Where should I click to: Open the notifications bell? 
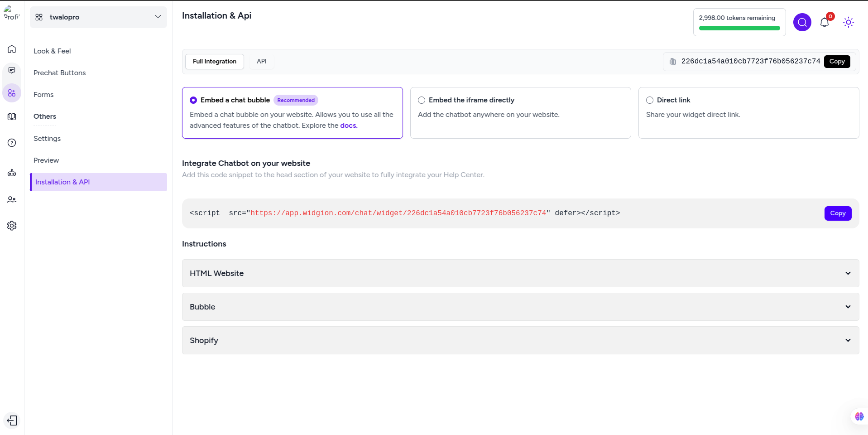click(x=825, y=23)
